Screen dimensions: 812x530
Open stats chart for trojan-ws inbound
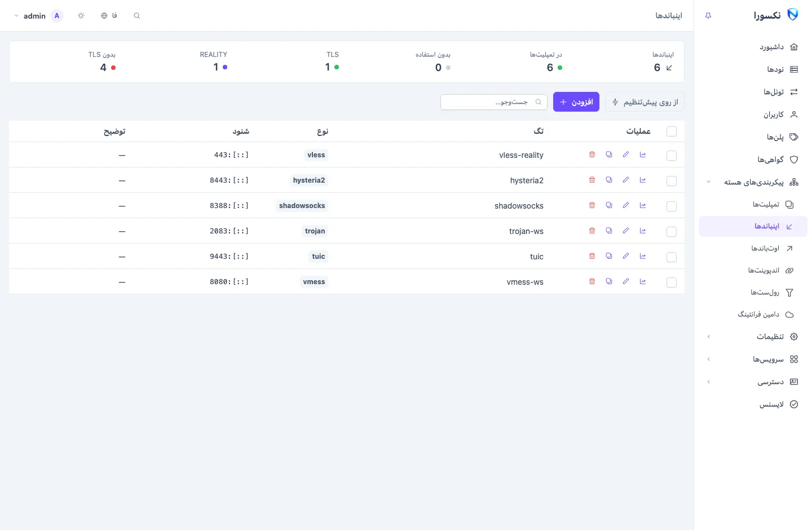coord(643,231)
